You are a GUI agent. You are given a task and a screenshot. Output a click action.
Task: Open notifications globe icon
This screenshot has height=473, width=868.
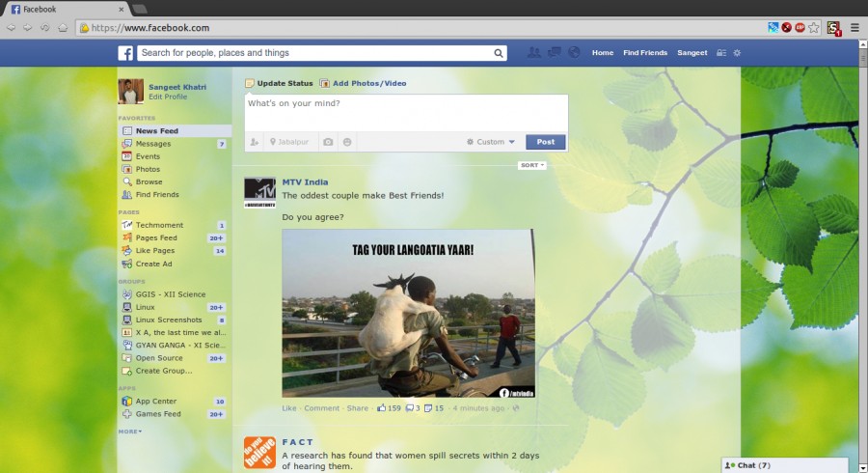[x=574, y=53]
